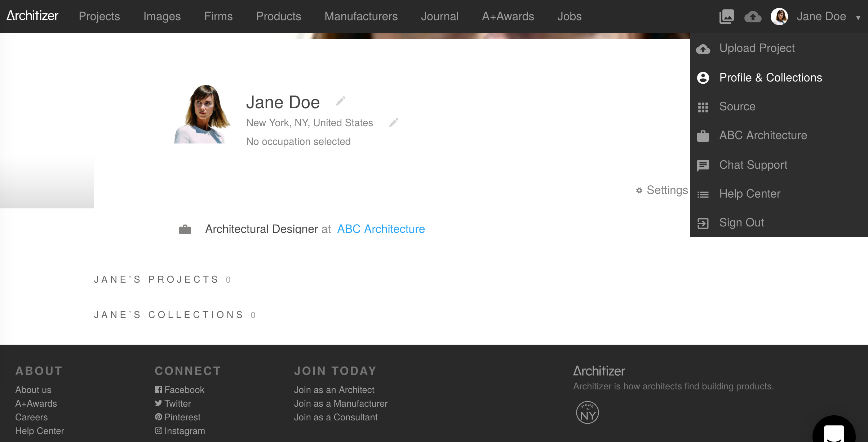Image resolution: width=868 pixels, height=442 pixels.
Task: Click the Architizer logo in the footer
Action: click(599, 371)
